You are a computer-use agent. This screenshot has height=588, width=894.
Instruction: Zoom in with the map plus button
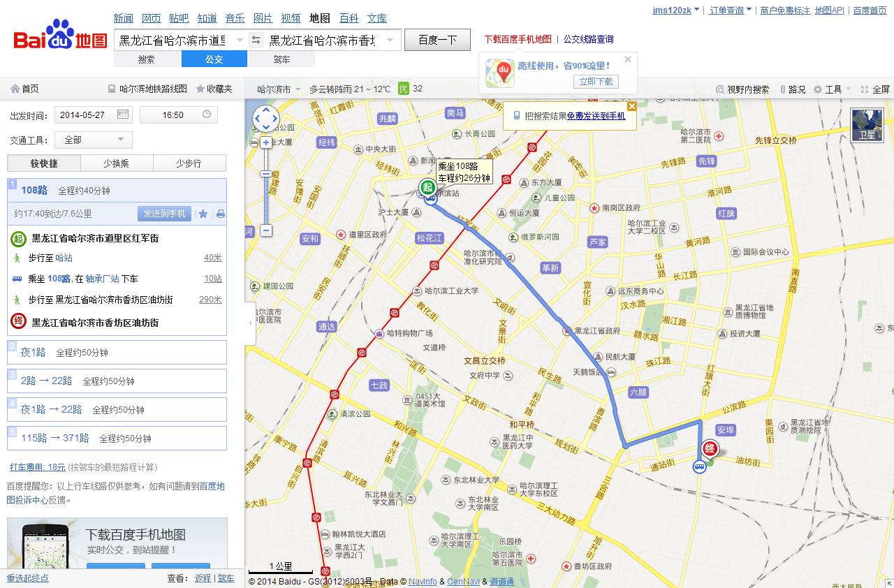pos(266,142)
